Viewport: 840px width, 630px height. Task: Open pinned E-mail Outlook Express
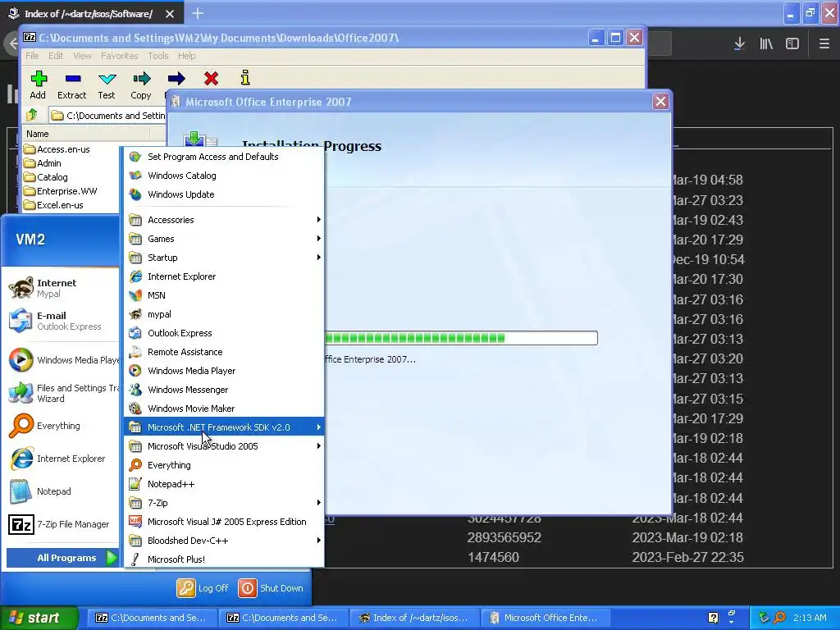coord(62,321)
